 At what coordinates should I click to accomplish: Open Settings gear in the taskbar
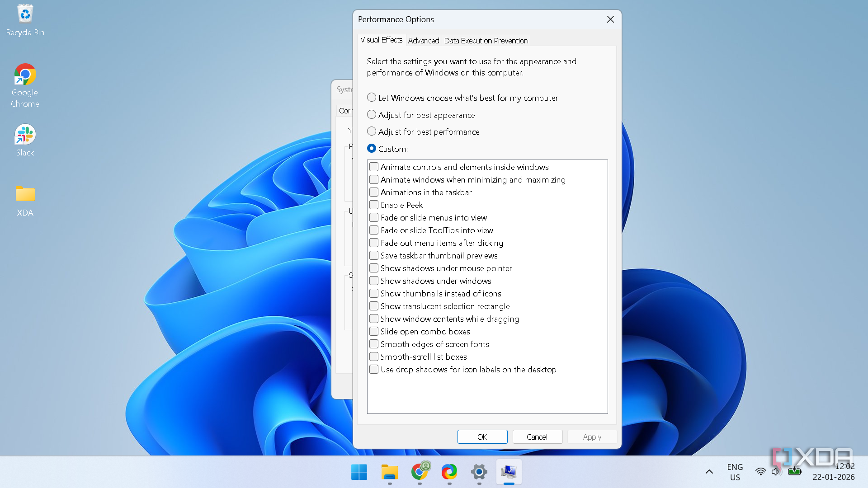[x=479, y=472]
